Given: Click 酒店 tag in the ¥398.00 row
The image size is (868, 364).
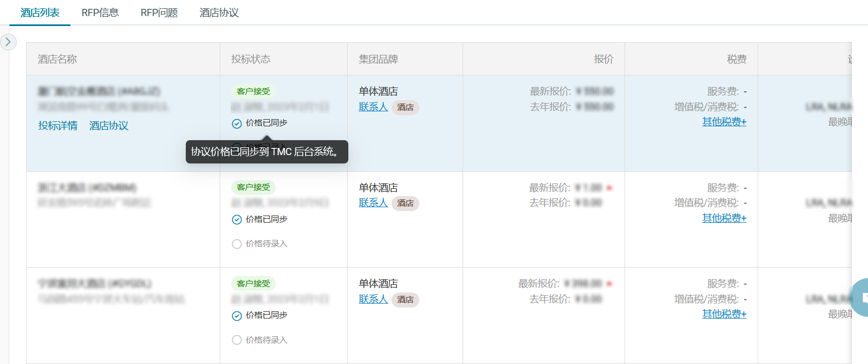Looking at the screenshot, I should 405,300.
